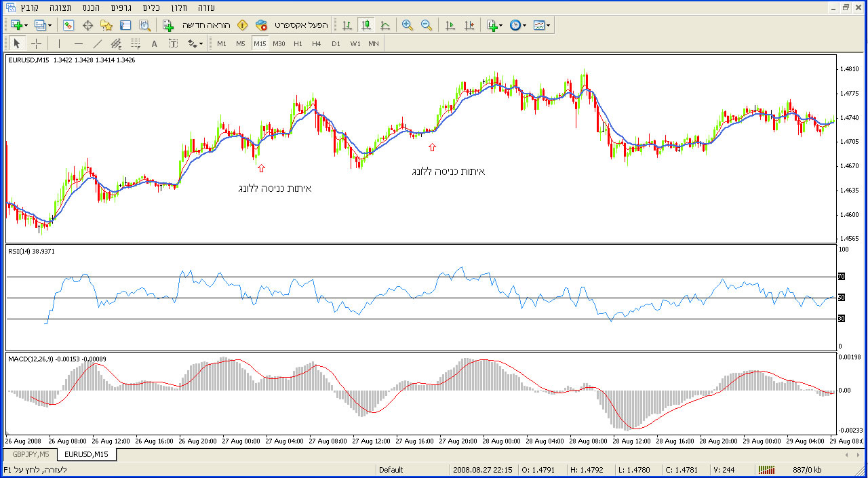Viewport: 868px width, 478px height.
Task: Select the H4 timeframe
Action: [317, 43]
